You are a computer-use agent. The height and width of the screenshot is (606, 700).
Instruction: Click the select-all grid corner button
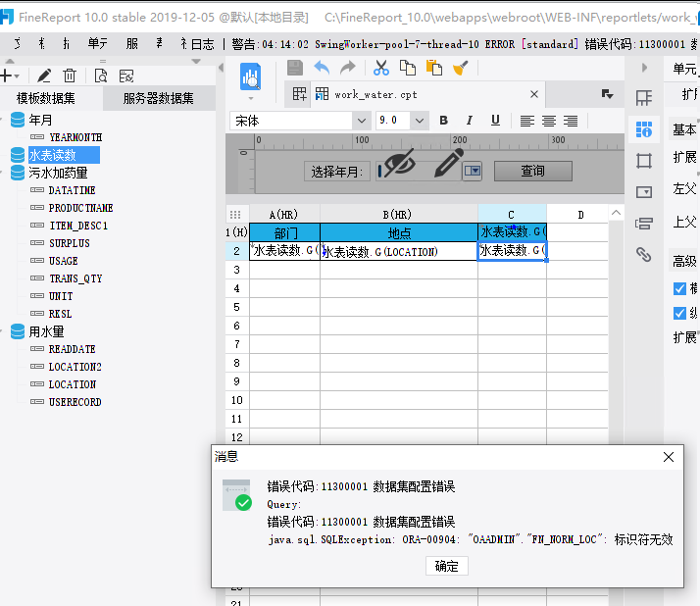(x=235, y=215)
